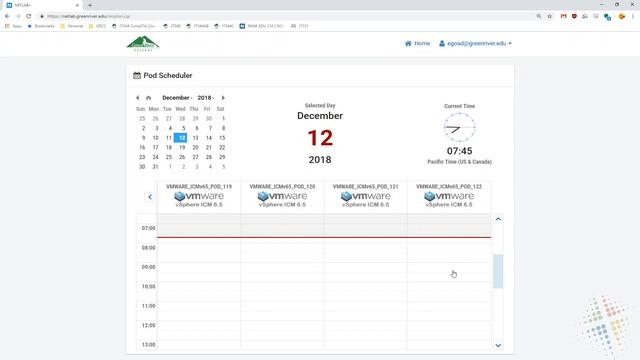Screen dimensions: 640x360
Task: Click the schedule scroll down arrow
Action: pos(498,345)
